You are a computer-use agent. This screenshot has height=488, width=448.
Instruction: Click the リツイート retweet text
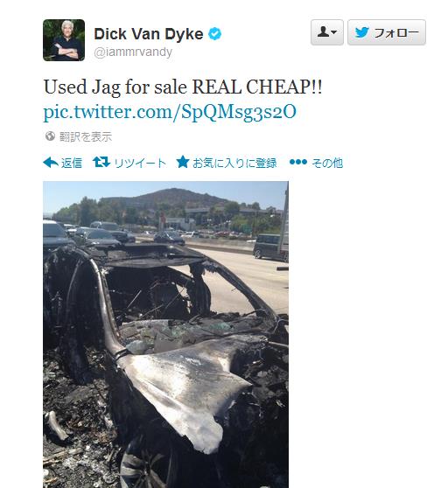(140, 163)
